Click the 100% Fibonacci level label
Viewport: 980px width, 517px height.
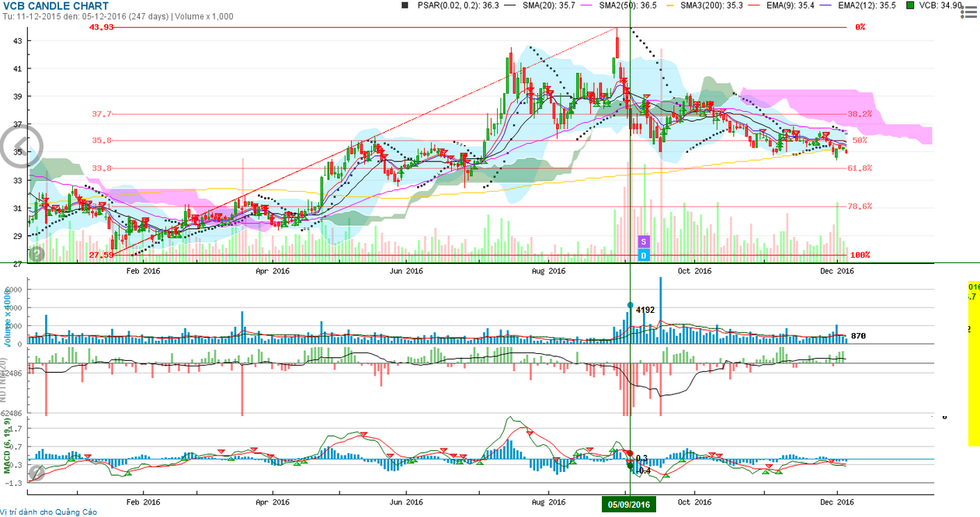(x=859, y=255)
